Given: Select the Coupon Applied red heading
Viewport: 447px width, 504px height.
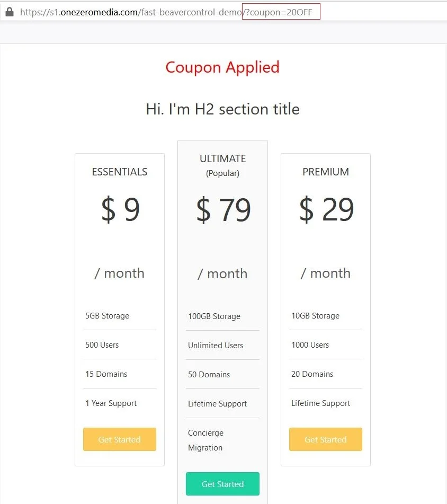Looking at the screenshot, I should pos(222,67).
